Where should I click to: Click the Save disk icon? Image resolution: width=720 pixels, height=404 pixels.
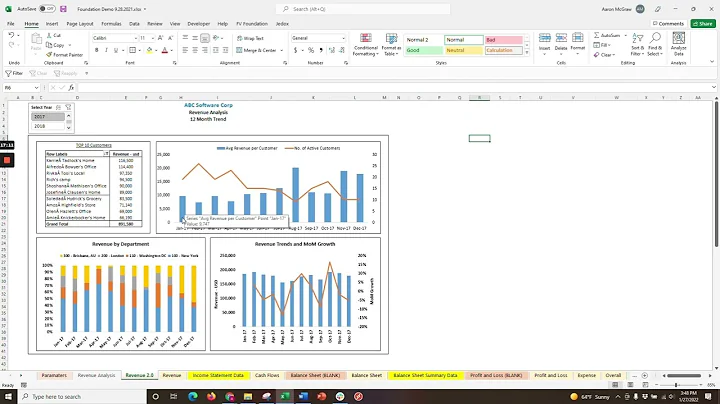63,9
